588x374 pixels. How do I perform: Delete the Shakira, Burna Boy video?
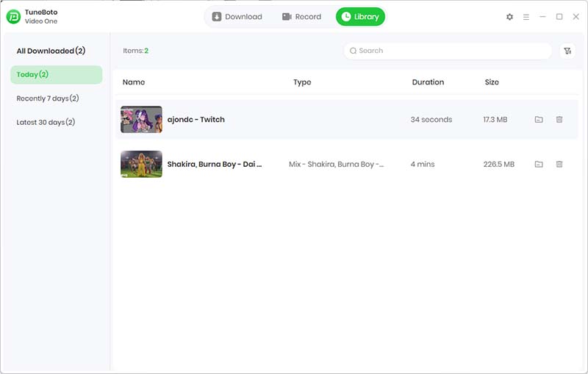[559, 164]
